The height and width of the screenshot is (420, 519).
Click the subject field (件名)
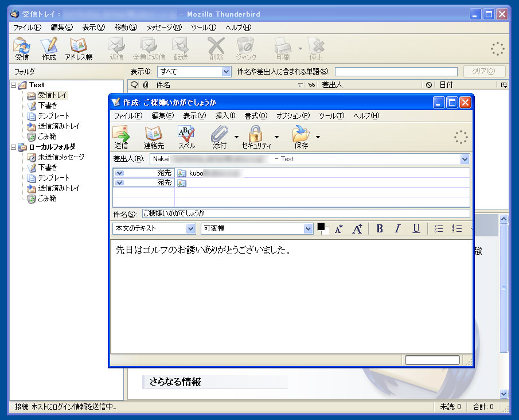tap(306, 213)
